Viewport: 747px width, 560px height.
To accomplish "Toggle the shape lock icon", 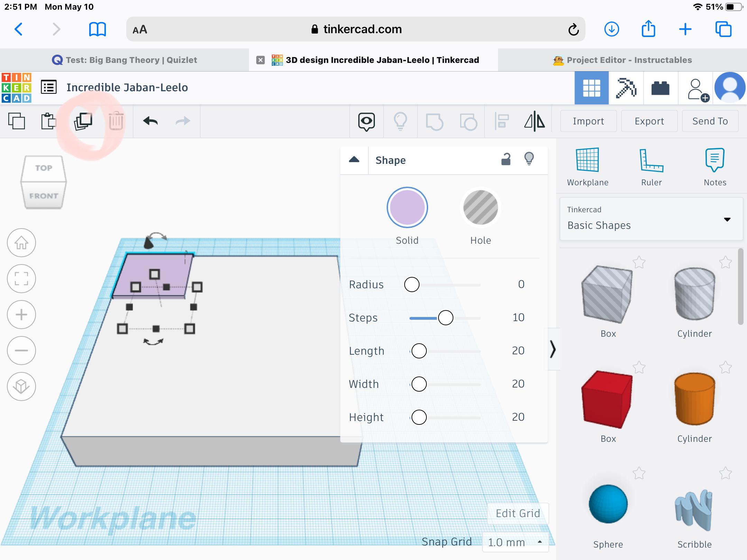I will pos(506,159).
